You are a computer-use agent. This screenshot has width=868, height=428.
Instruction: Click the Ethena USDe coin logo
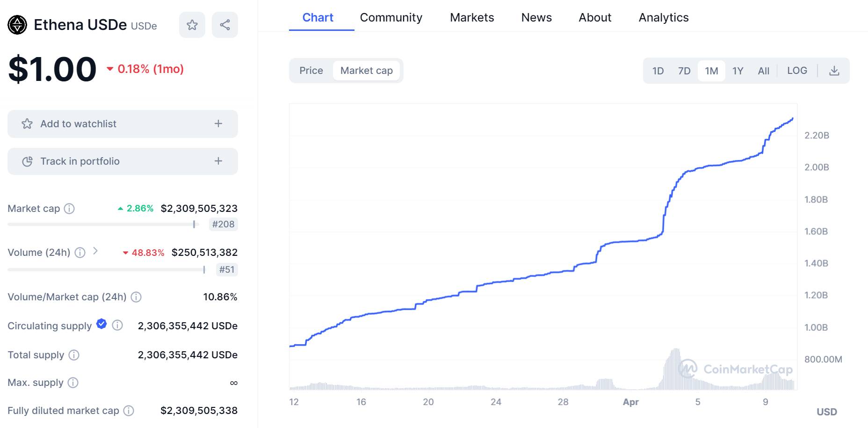click(17, 25)
